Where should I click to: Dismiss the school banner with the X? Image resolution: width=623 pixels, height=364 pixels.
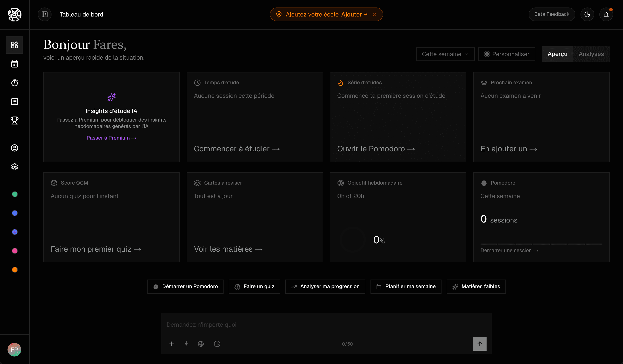point(374,14)
